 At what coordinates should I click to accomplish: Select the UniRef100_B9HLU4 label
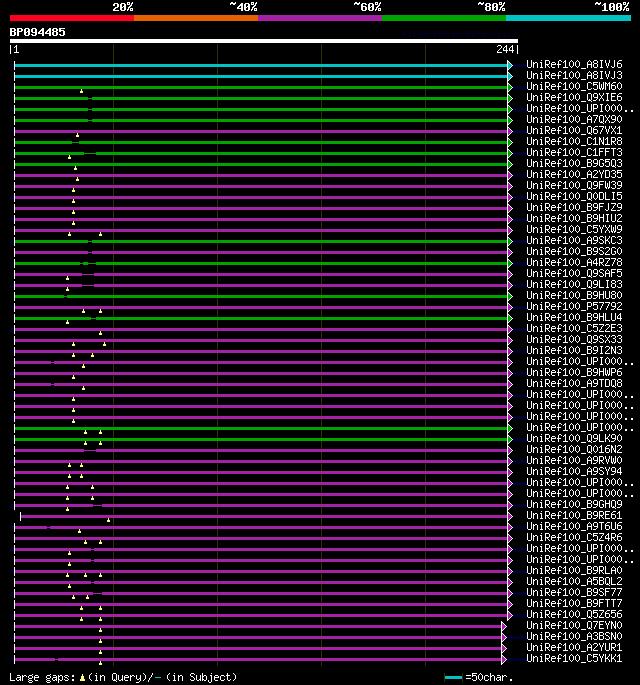click(x=574, y=317)
